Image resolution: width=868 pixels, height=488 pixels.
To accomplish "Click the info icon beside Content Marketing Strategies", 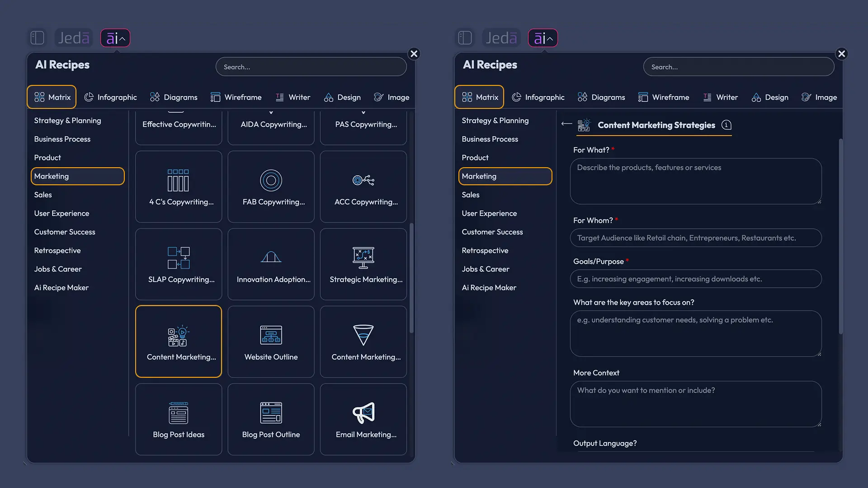I will [x=726, y=125].
